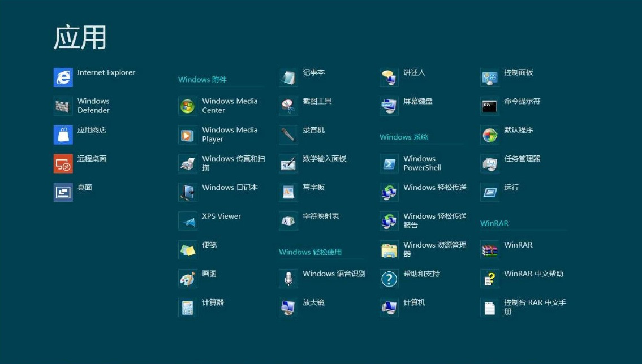Click the Windows 轻松使用 group heading

(310, 252)
